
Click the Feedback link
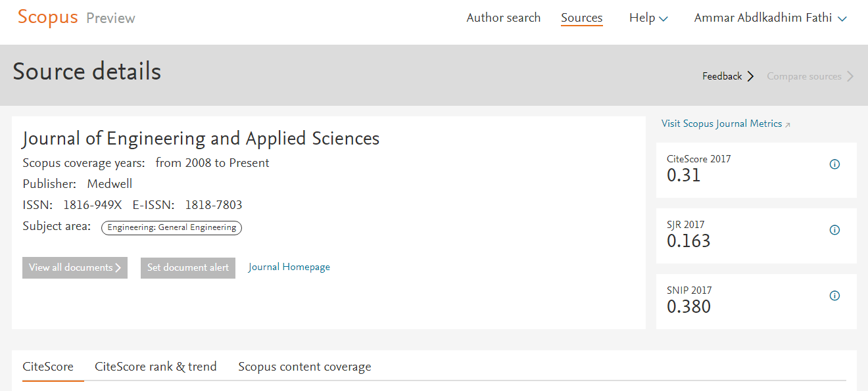(x=721, y=76)
